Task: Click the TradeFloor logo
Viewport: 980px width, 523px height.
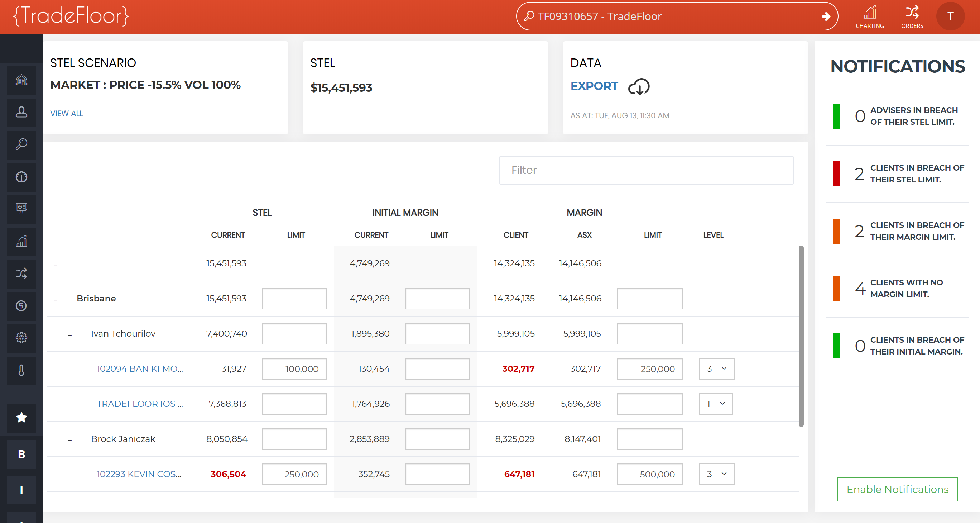Action: pyautogui.click(x=71, y=16)
